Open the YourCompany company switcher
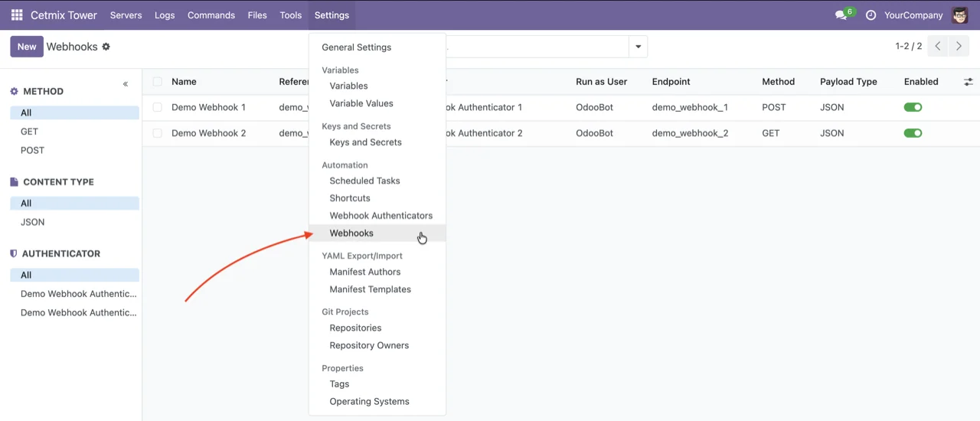Screen dimensions: 980x421 pos(913,15)
